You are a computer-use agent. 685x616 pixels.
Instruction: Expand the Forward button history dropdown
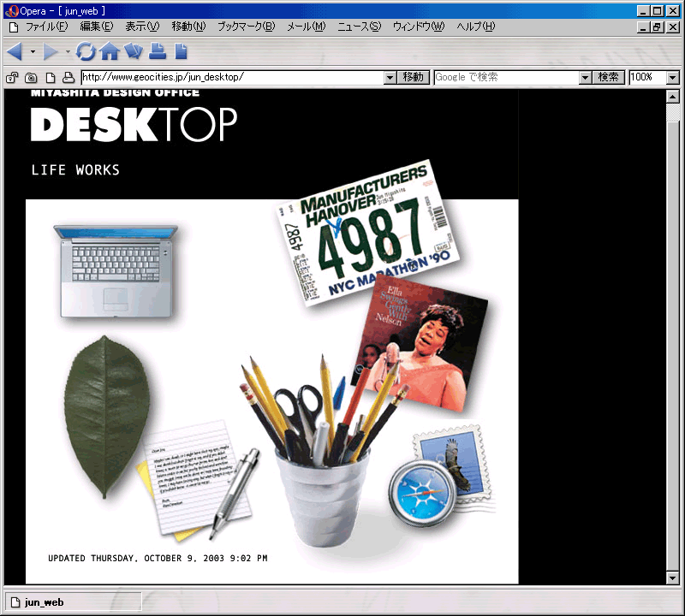point(68,52)
